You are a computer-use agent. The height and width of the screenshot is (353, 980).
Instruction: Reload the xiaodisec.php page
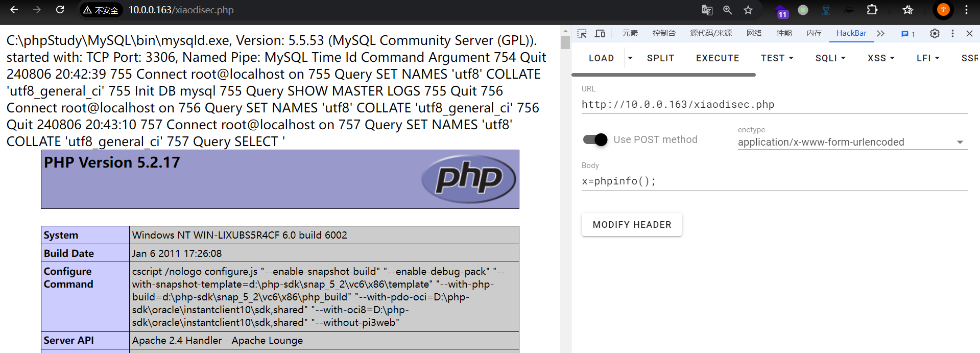click(x=60, y=10)
